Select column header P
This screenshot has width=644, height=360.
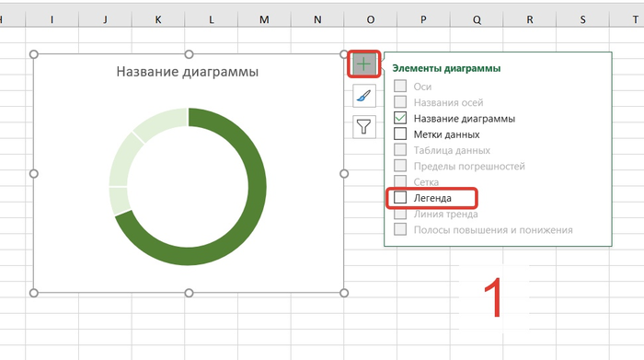point(423,19)
